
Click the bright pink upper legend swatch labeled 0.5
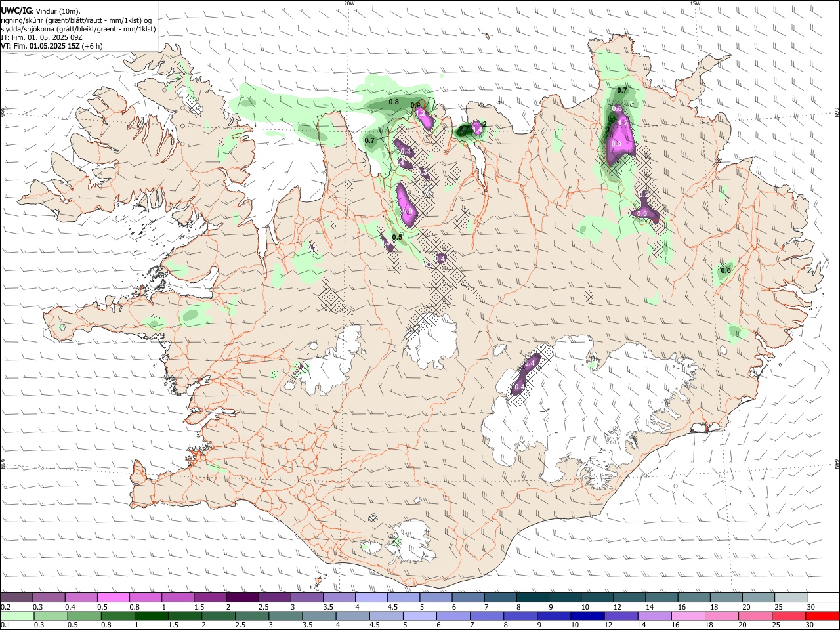click(x=112, y=597)
